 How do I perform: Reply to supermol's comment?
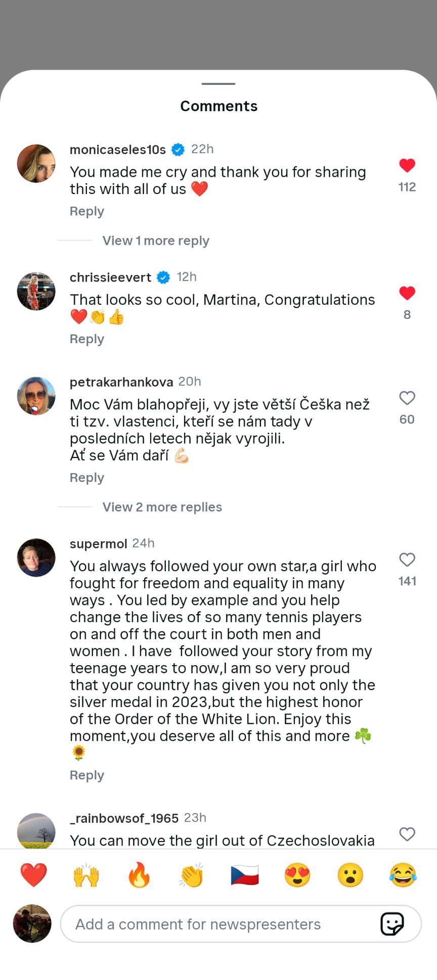click(x=86, y=775)
